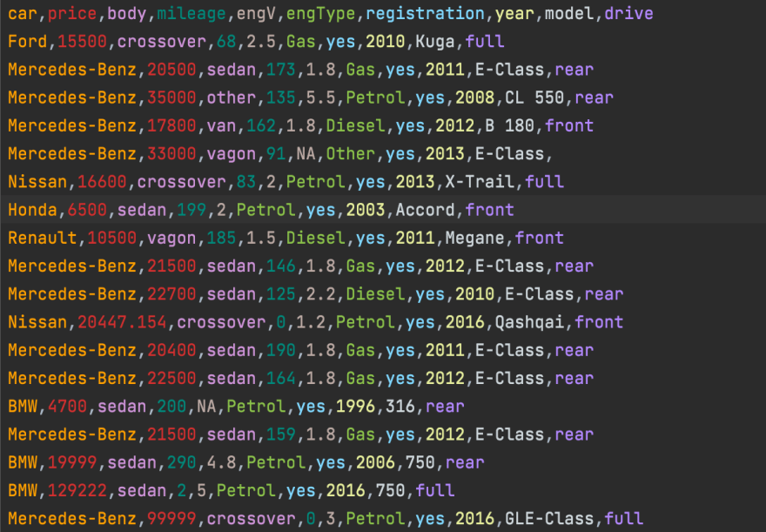Select 'GLE-Class' model text

coord(549,519)
